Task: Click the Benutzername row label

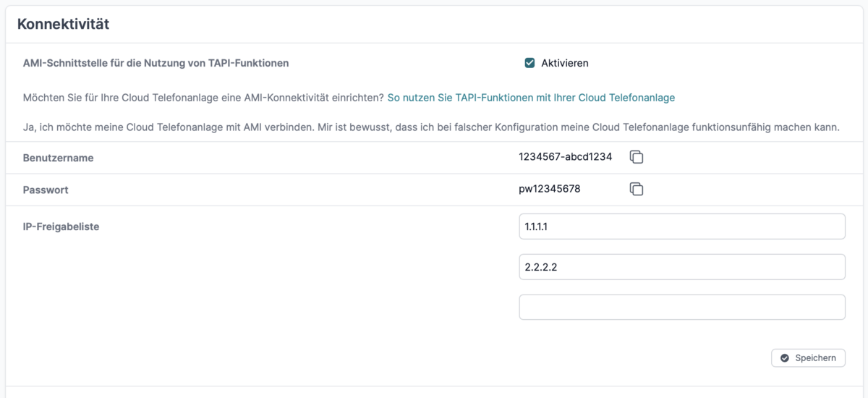Action: pos(59,158)
